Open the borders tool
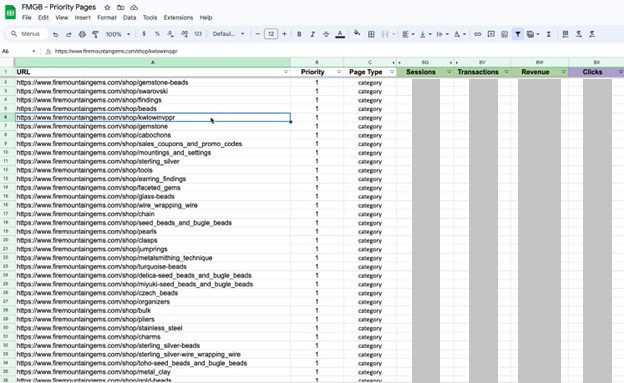This screenshot has width=624, height=383. (371, 34)
